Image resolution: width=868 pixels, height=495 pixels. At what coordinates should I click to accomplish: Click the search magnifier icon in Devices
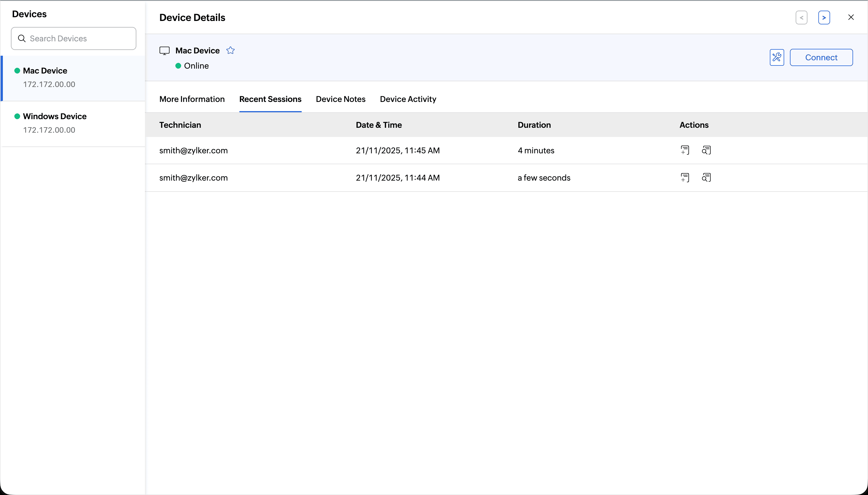pyautogui.click(x=22, y=38)
